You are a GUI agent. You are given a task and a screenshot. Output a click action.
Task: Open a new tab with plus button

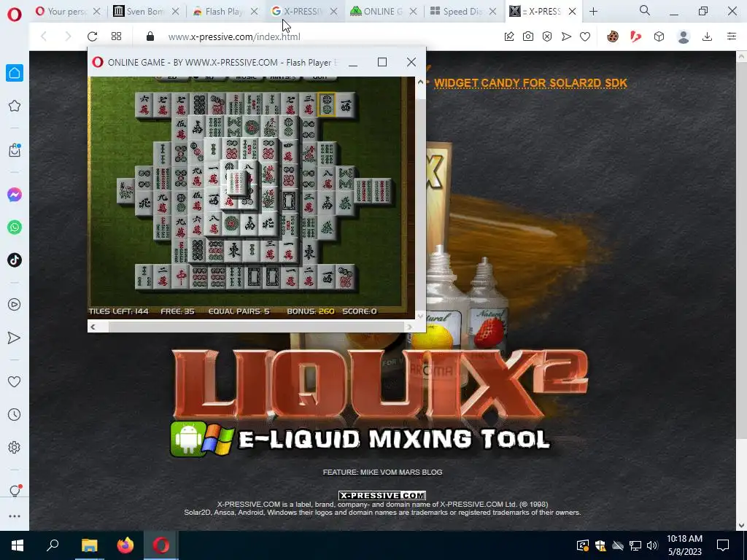tap(593, 12)
